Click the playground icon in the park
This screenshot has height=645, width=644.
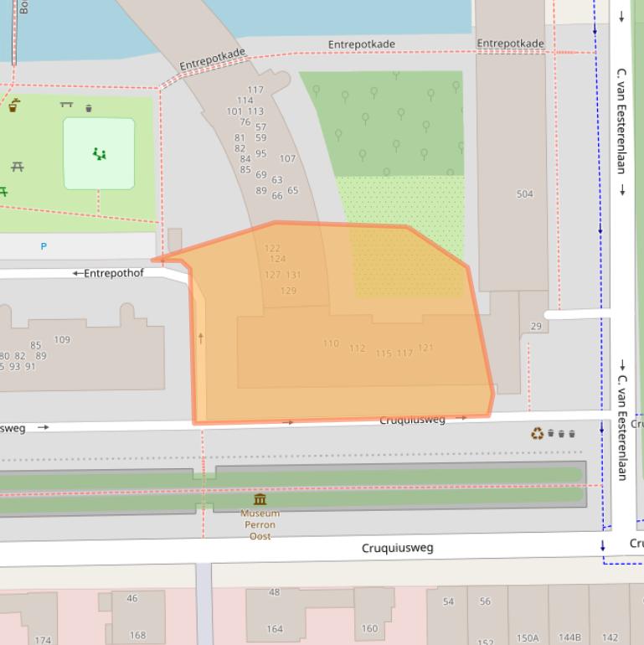tap(100, 154)
